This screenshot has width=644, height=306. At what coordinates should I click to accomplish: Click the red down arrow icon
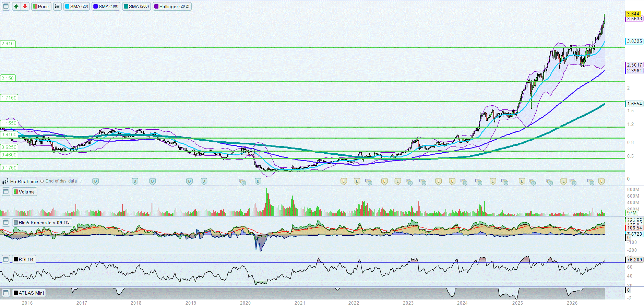pyautogui.click(x=25, y=6)
